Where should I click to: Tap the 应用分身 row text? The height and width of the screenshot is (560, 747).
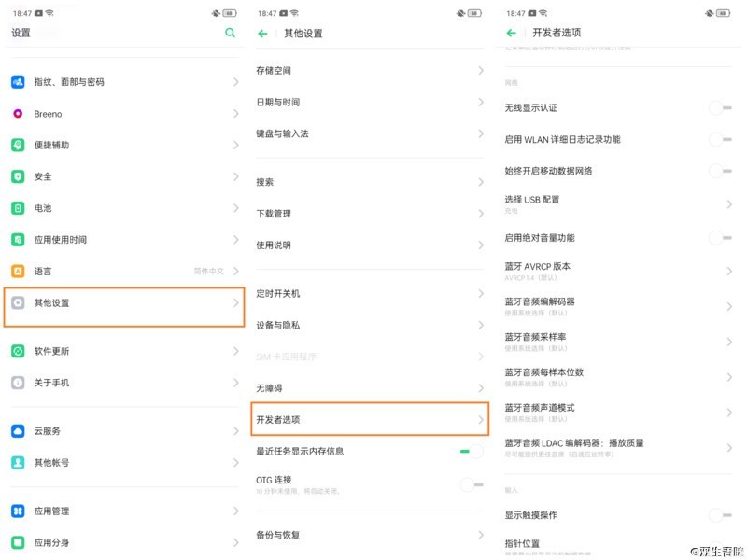tap(51, 542)
